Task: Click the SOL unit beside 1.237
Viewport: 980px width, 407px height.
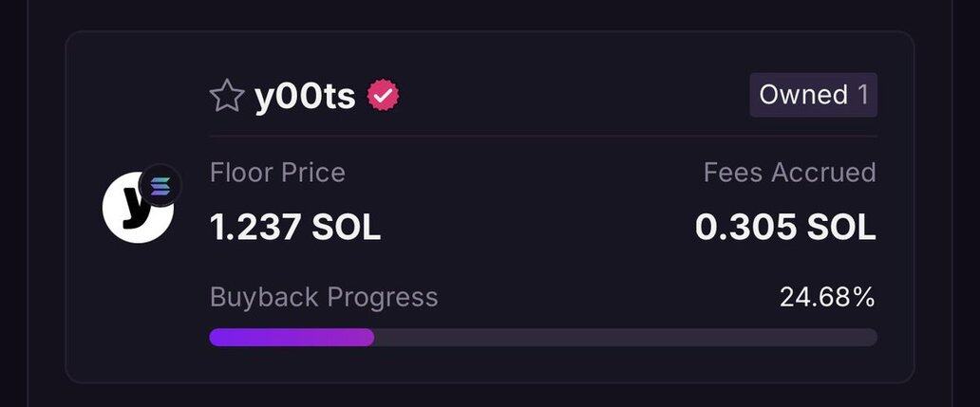Action: tap(349, 228)
